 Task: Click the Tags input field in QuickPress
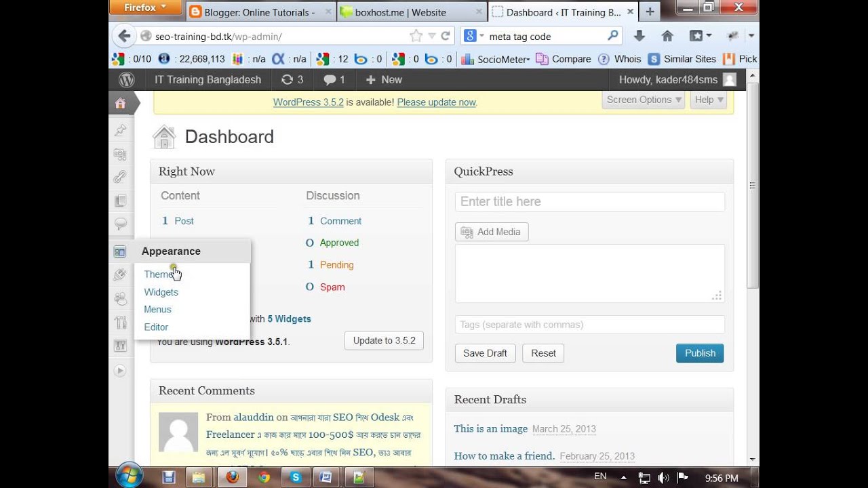(589, 325)
